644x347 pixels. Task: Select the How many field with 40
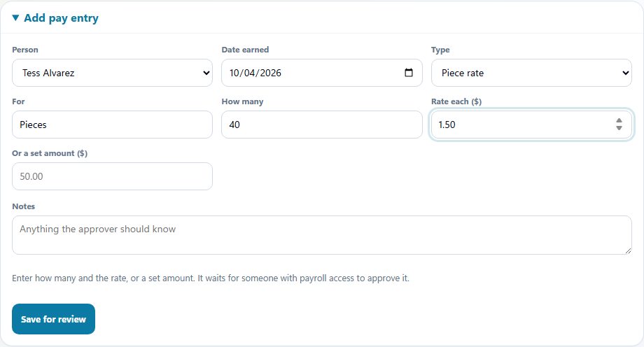click(321, 125)
